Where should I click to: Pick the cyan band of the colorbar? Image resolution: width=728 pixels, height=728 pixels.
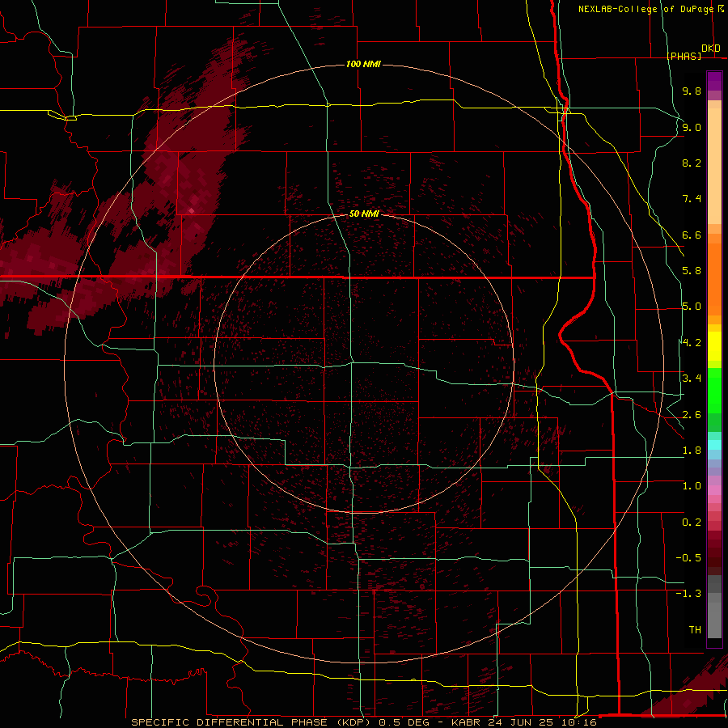click(x=714, y=445)
